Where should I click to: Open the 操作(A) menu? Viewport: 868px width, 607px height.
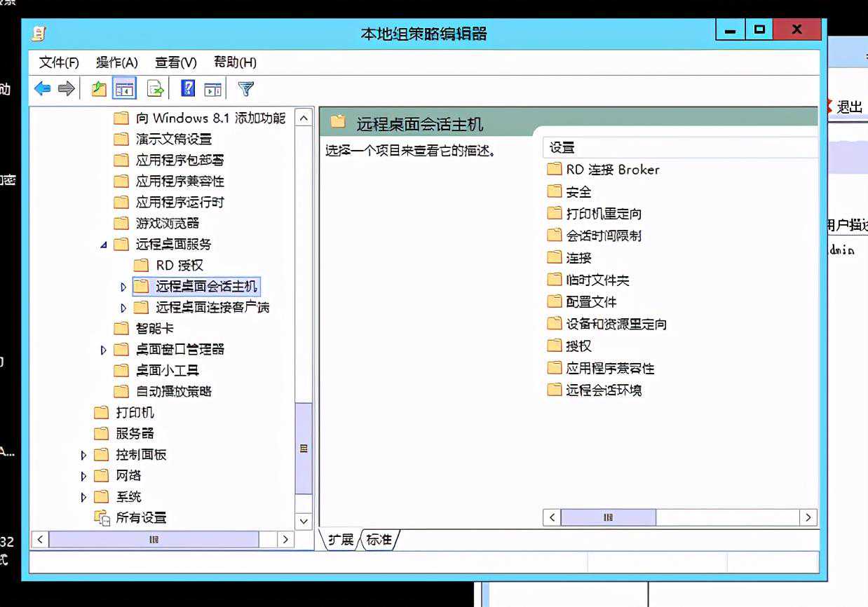[x=116, y=62]
